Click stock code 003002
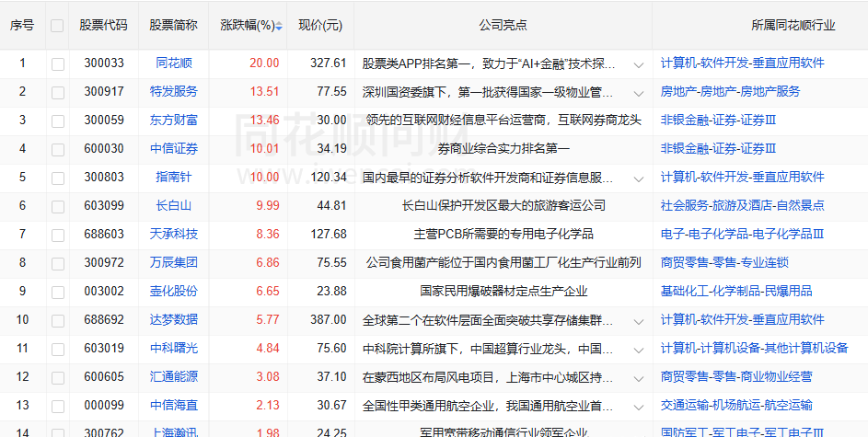The height and width of the screenshot is (437, 868). (104, 291)
